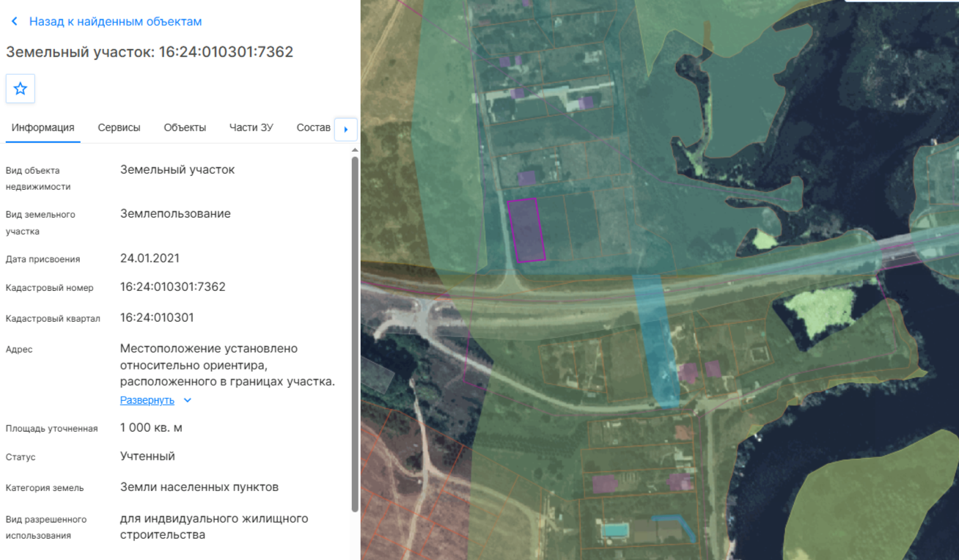Open Назад к найденным объектам link
This screenshot has width=959, height=560.
click(115, 22)
